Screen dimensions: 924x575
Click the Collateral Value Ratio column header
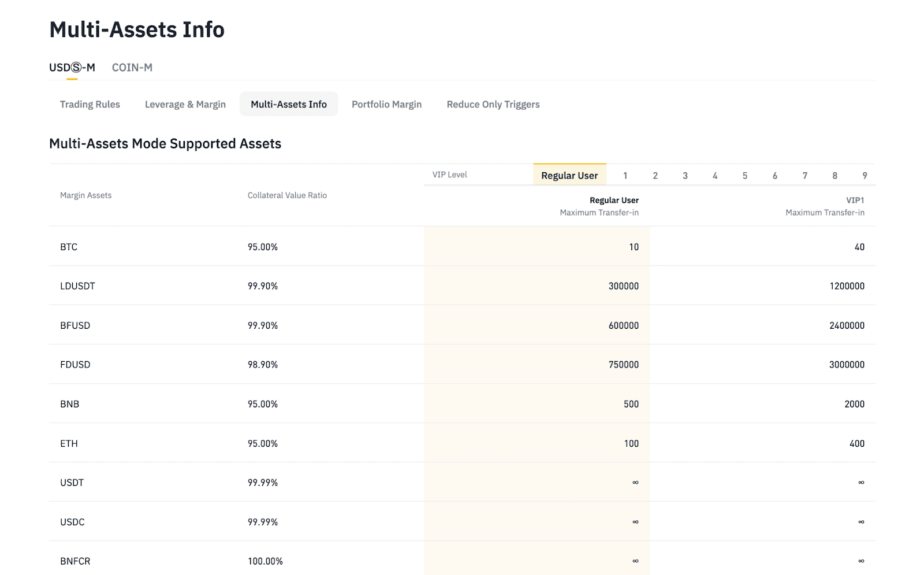(x=287, y=195)
